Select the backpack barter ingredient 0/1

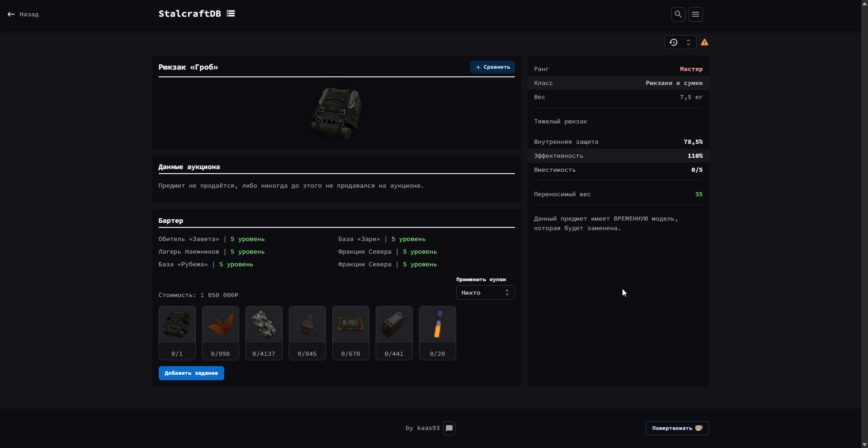pos(177,333)
